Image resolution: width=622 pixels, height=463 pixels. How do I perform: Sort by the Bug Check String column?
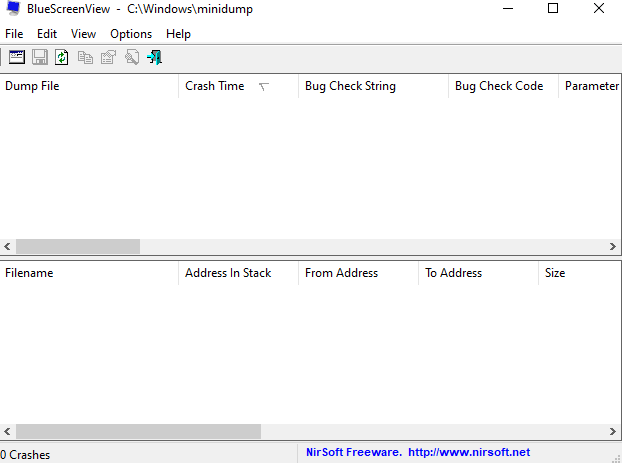(373, 86)
